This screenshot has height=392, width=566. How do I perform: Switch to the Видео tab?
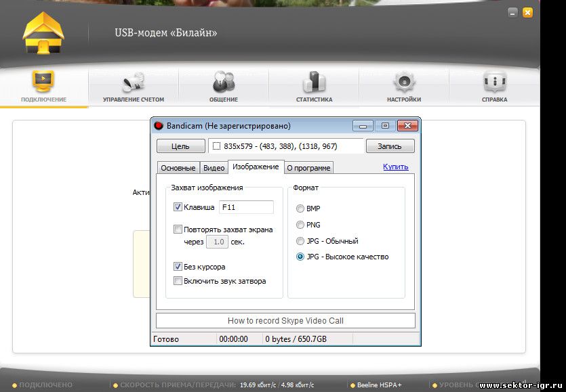[x=214, y=168]
